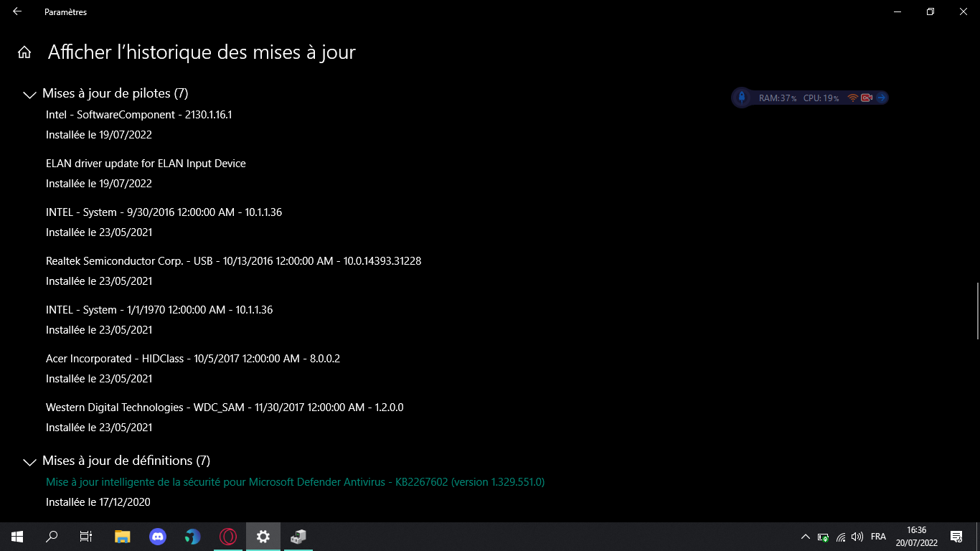Open the battery status icon in the tray
The height and width of the screenshot is (551, 980).
click(824, 537)
